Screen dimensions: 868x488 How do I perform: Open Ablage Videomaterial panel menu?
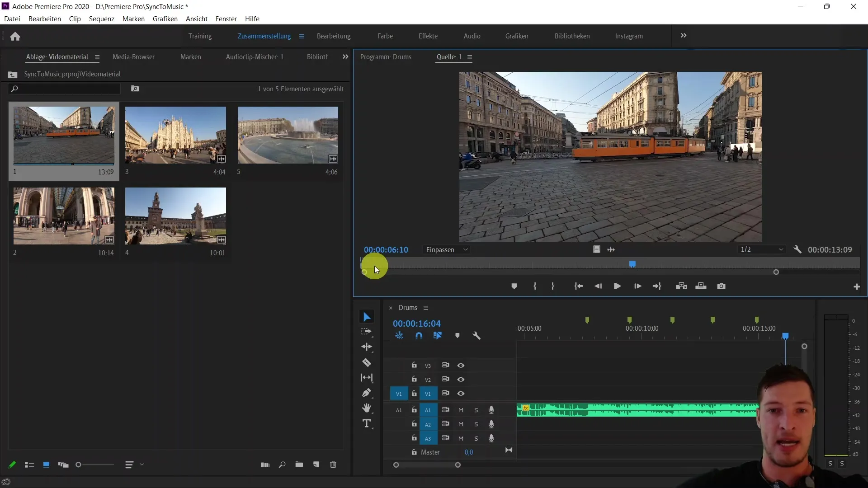pos(97,57)
